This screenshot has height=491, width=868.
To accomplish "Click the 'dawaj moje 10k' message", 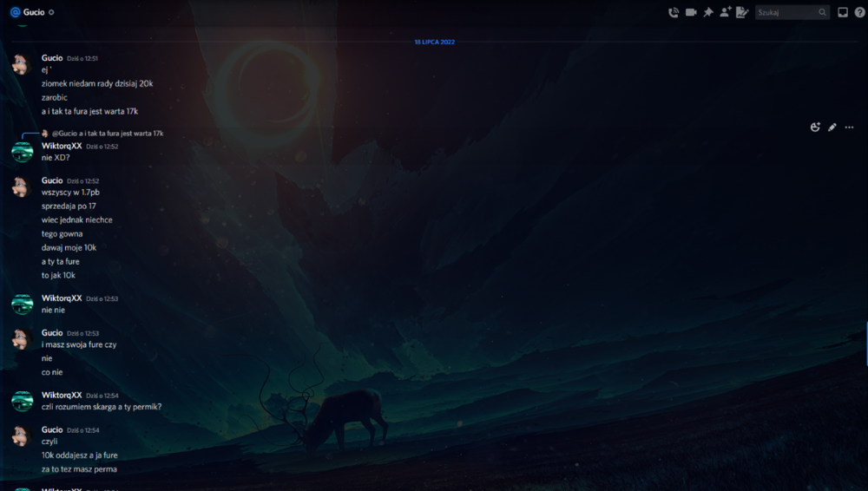I will click(69, 247).
